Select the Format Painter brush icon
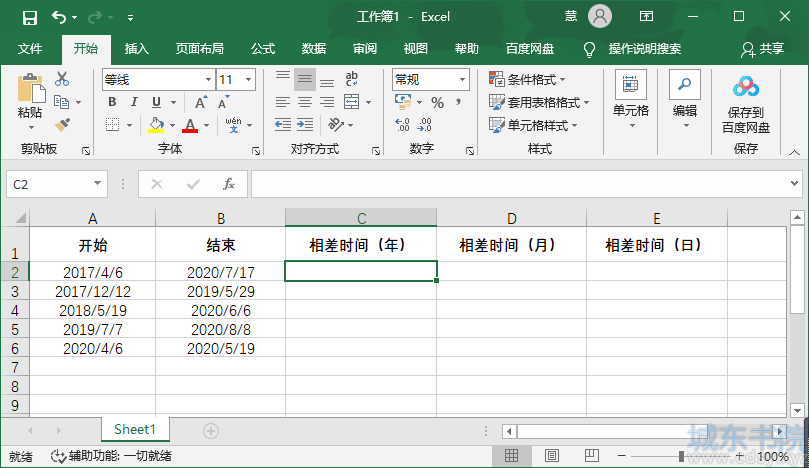809x468 pixels. [x=62, y=124]
